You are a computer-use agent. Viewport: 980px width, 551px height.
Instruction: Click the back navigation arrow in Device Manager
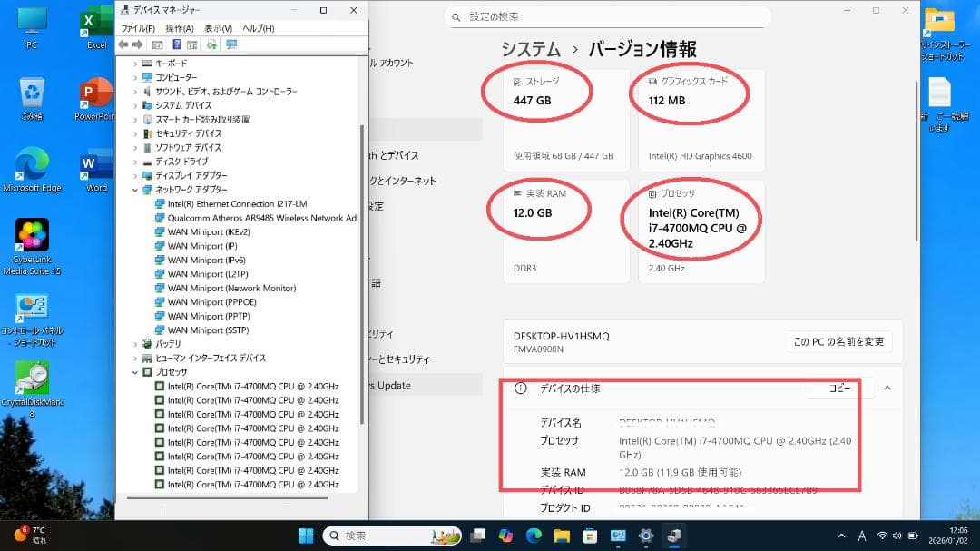(x=123, y=44)
